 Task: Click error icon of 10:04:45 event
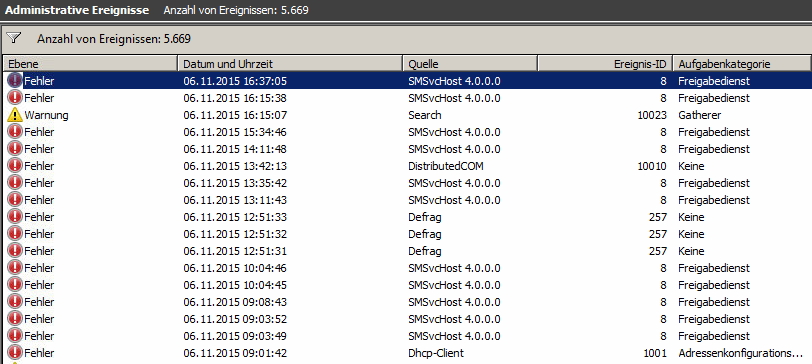15,285
